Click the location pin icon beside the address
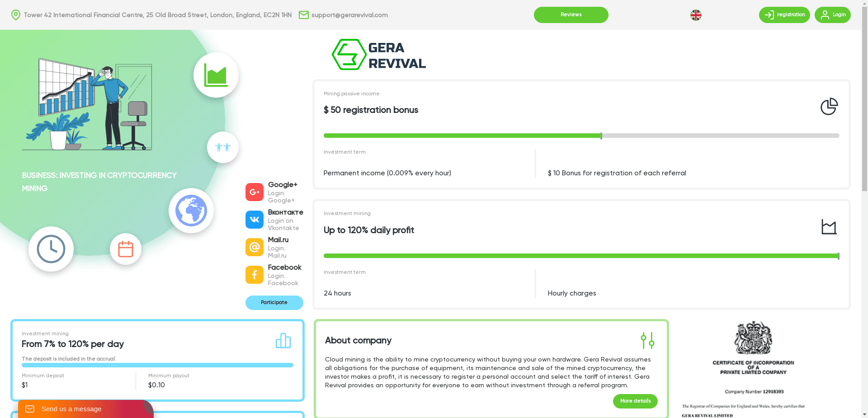The height and width of the screenshot is (418, 868). 16,15
